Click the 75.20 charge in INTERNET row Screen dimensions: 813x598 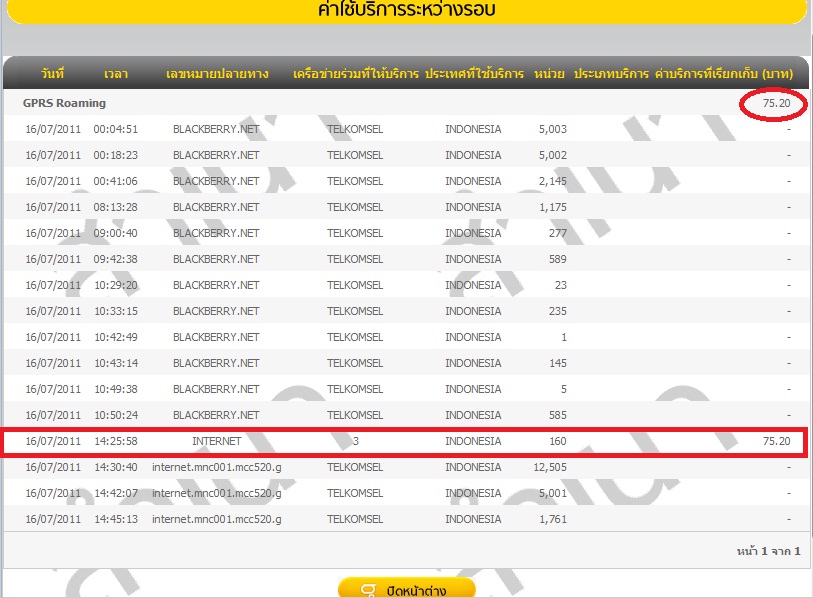(776, 441)
